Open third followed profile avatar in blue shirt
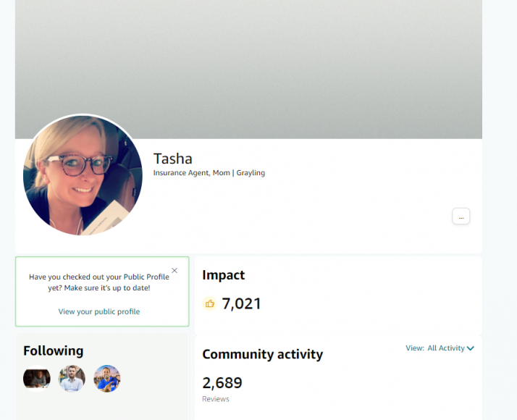 click(107, 379)
